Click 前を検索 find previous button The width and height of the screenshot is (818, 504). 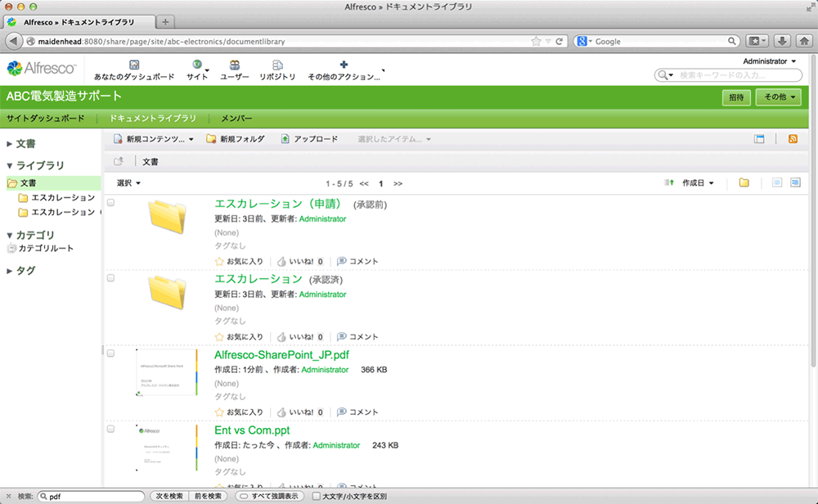coord(208,496)
